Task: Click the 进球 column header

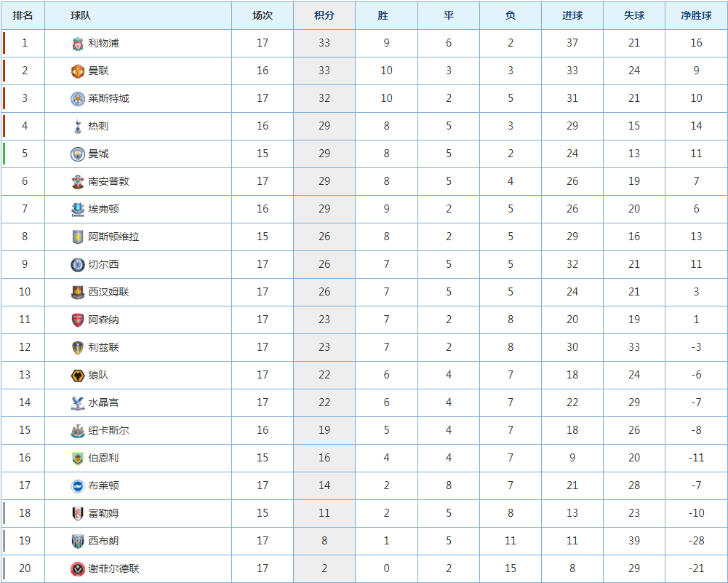Action: point(572,15)
